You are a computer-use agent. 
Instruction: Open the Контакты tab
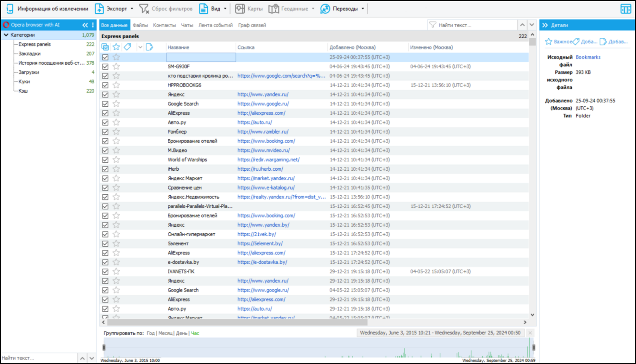(164, 25)
